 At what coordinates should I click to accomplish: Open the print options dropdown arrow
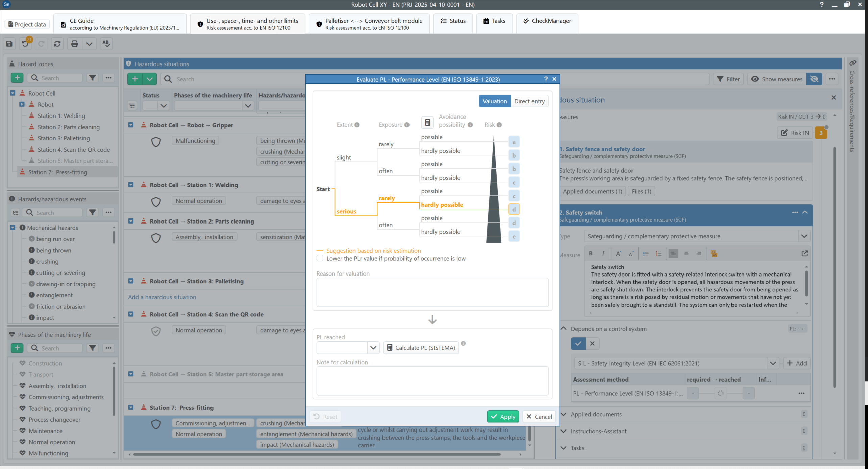point(89,44)
